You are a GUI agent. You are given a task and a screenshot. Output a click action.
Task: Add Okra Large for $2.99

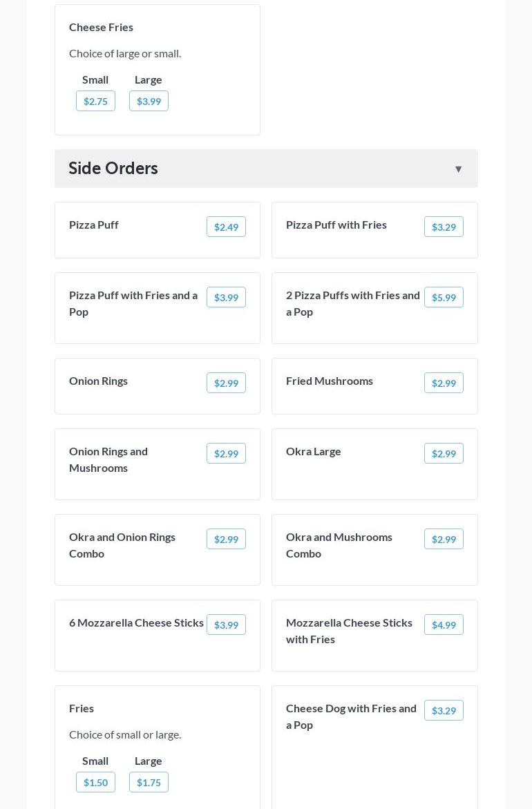[x=444, y=454]
